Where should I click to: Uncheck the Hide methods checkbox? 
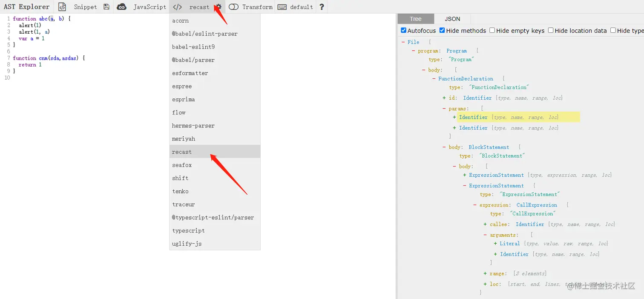tap(442, 30)
